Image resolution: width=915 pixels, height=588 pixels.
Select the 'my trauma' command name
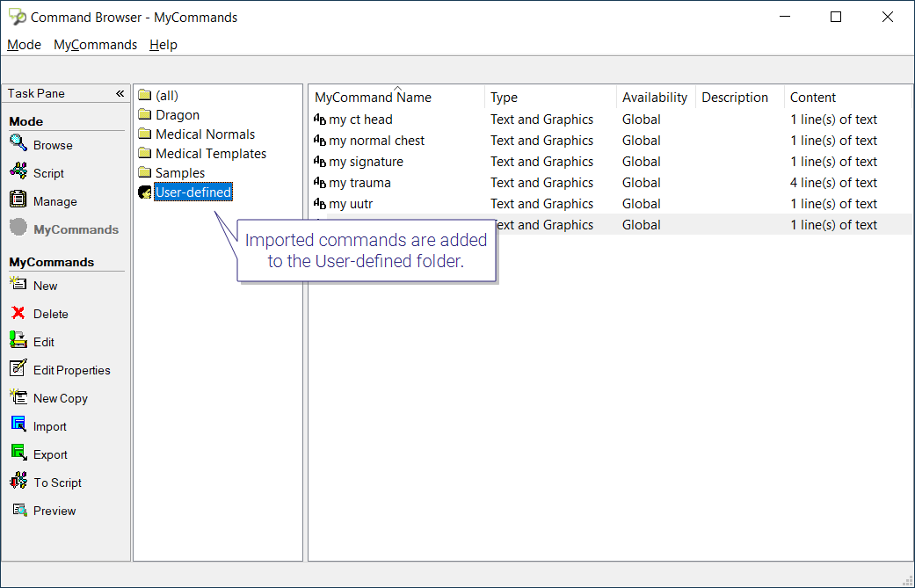click(360, 183)
